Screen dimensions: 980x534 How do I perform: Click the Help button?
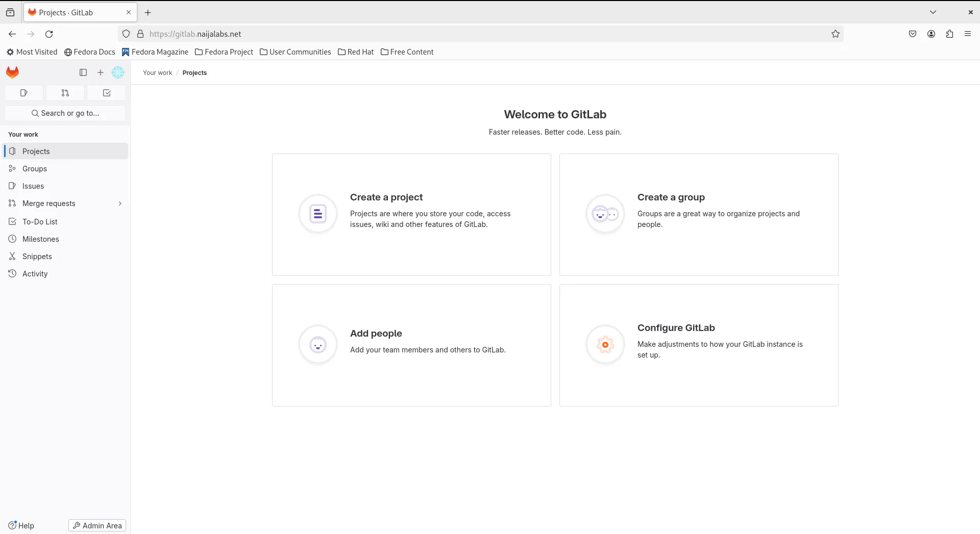(21, 525)
